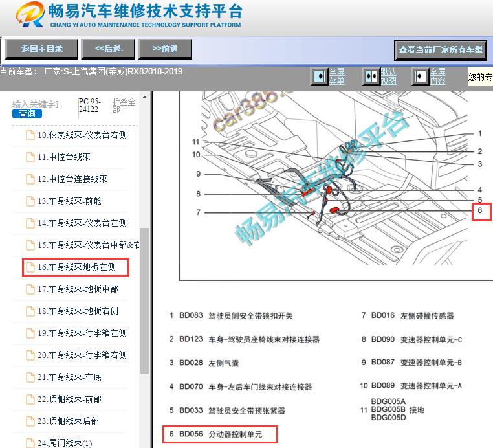Click document icon beside 17.车身线束-地板中部
493x448 pixels.
point(30,289)
